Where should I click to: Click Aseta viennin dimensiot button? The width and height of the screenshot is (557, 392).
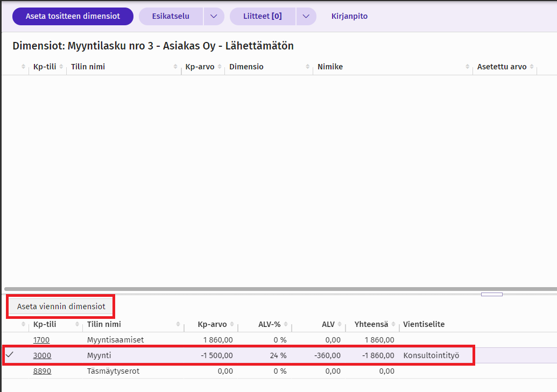(x=61, y=307)
